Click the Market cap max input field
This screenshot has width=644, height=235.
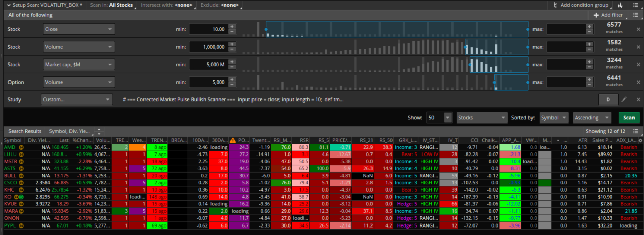pyautogui.click(x=566, y=65)
